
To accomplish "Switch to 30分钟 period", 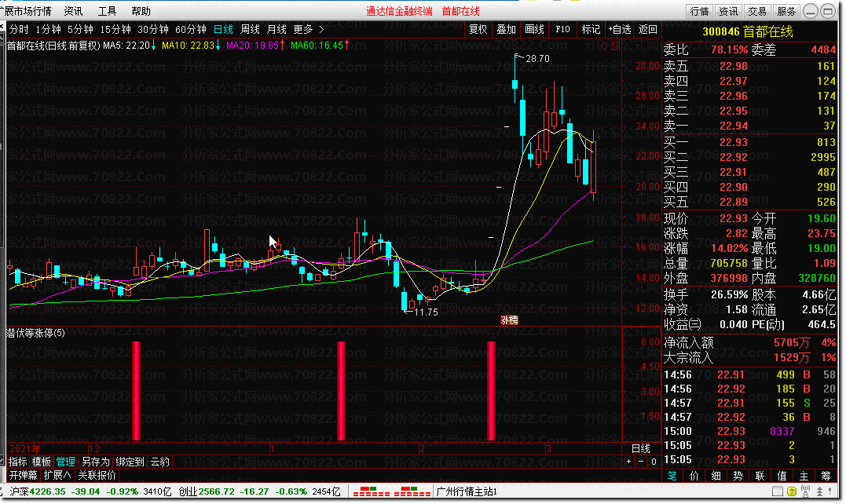I will [153, 30].
